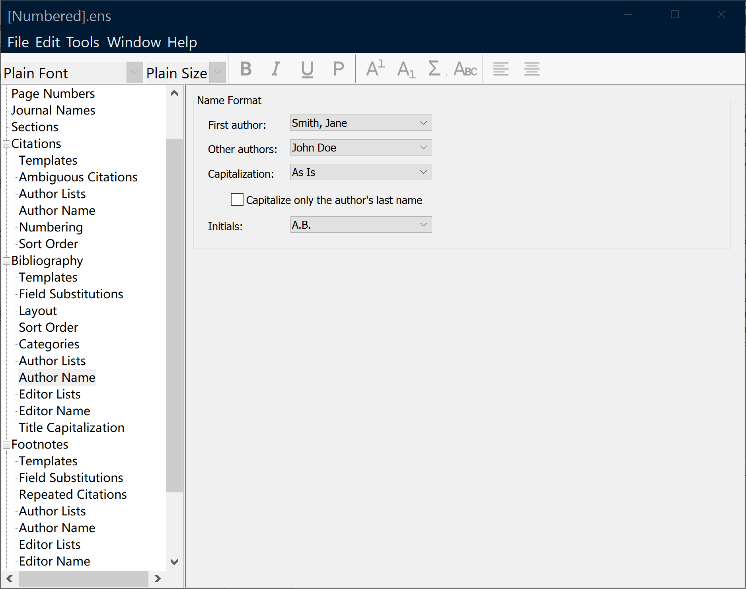Click the Underline toolbar icon
This screenshot has height=589, width=746.
pos(307,69)
